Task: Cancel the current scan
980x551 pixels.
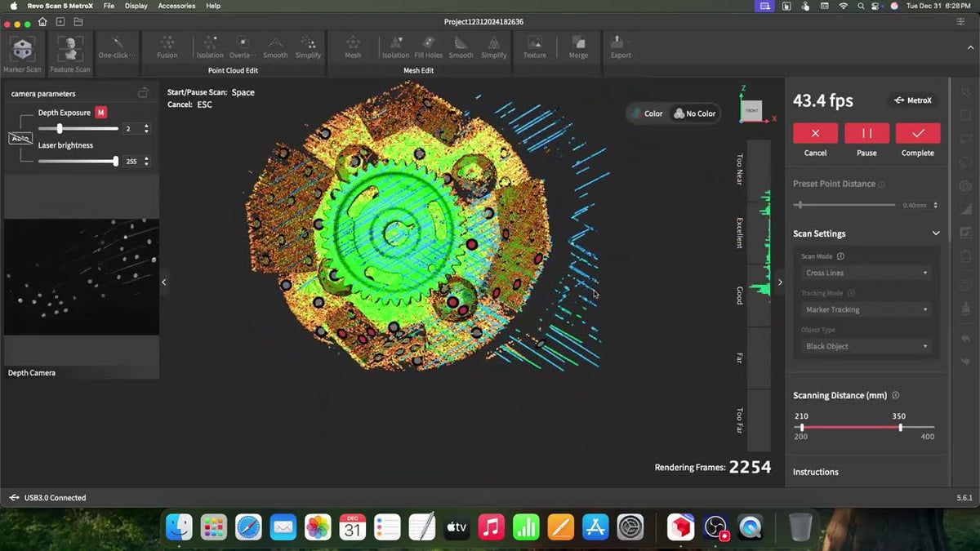Action: pyautogui.click(x=815, y=133)
